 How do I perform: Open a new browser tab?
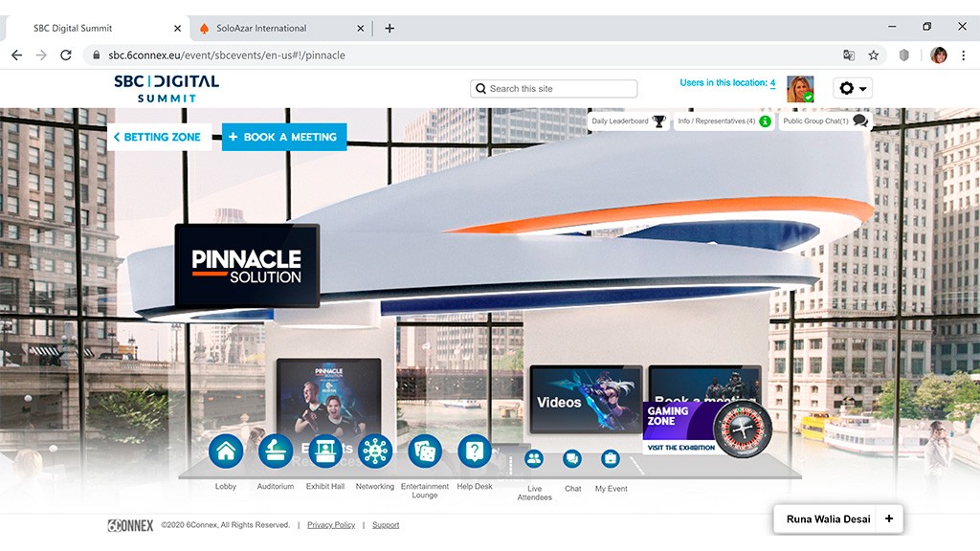point(390,28)
